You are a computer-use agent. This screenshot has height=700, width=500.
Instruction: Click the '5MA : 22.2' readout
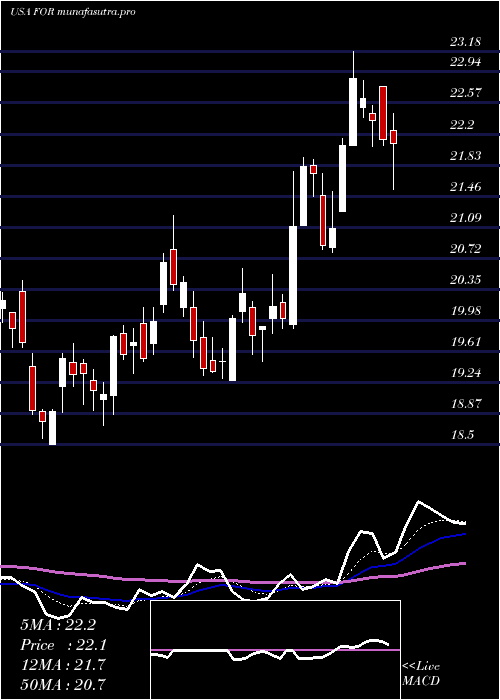coord(58,625)
